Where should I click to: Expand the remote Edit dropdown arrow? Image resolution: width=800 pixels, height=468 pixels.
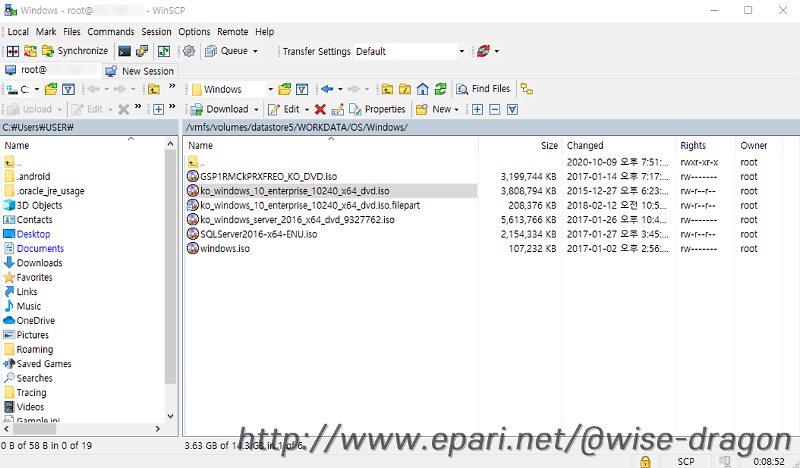[x=307, y=110]
